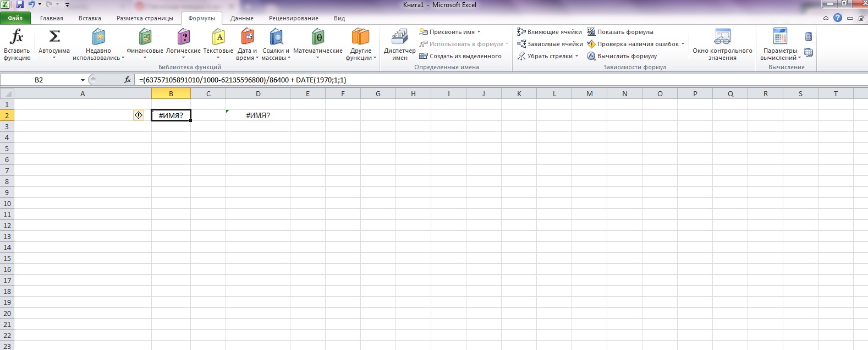Expand the Name Box dropdown arrow
This screenshot has width=868, height=350.
[83, 80]
